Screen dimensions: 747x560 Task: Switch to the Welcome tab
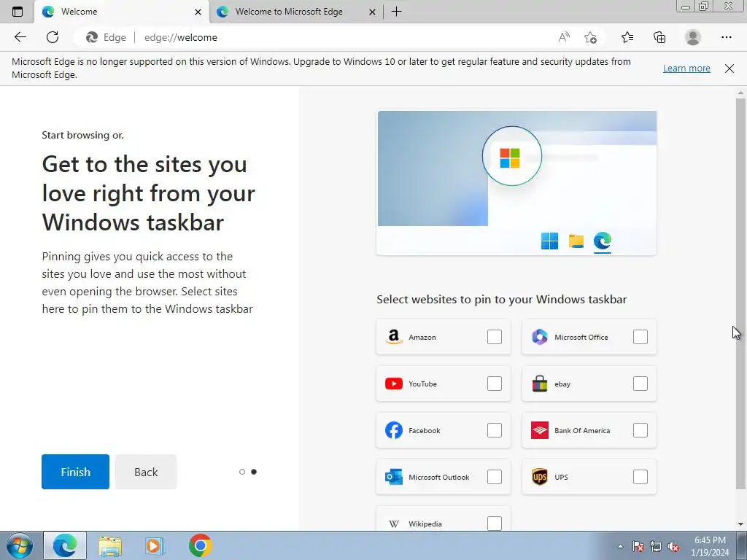click(122, 12)
